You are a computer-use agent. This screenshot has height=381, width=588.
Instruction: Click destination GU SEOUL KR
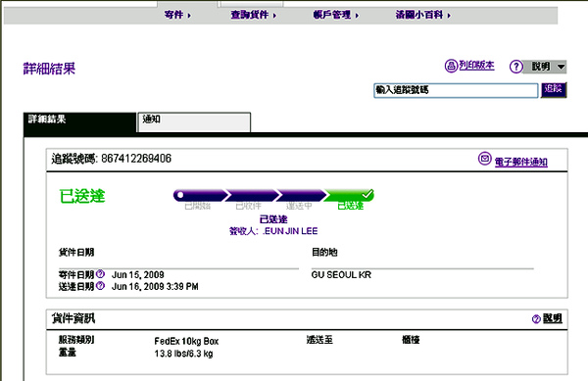click(x=341, y=274)
